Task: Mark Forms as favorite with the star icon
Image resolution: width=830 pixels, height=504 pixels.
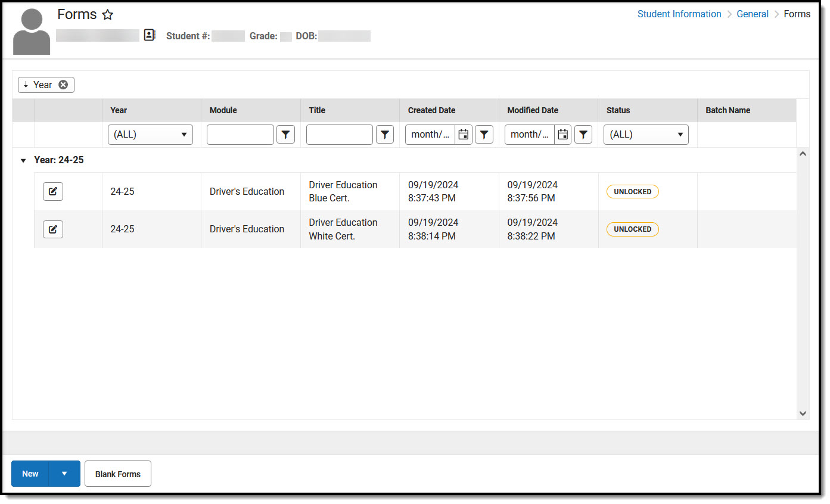Action: click(107, 15)
